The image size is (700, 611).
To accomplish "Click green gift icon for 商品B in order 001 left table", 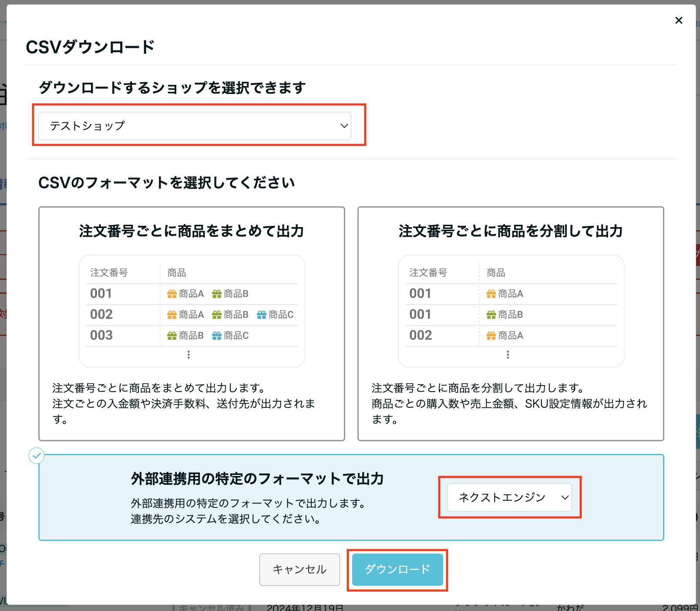I will point(217,294).
